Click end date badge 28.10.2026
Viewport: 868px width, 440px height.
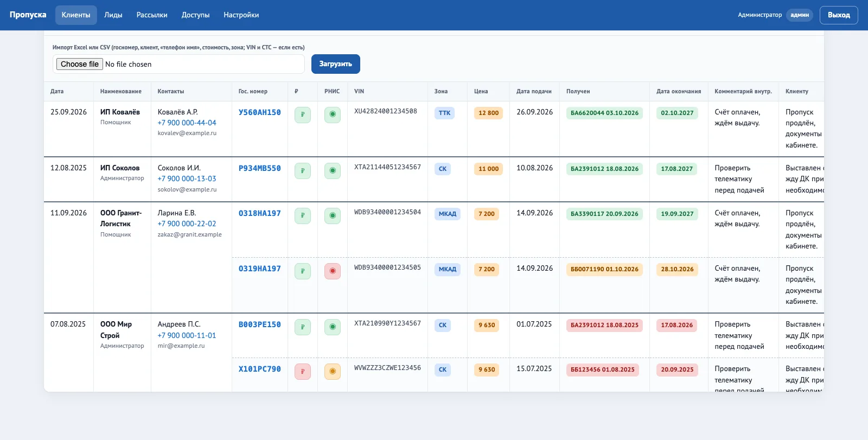[677, 269]
